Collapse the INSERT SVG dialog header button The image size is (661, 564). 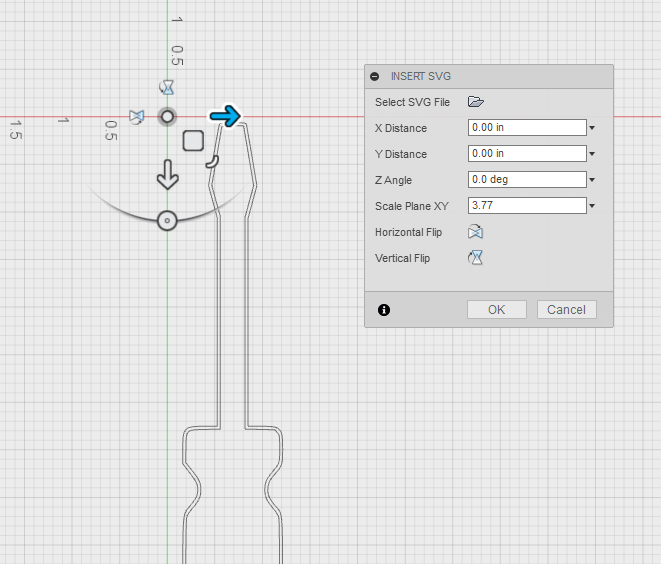pyautogui.click(x=374, y=76)
